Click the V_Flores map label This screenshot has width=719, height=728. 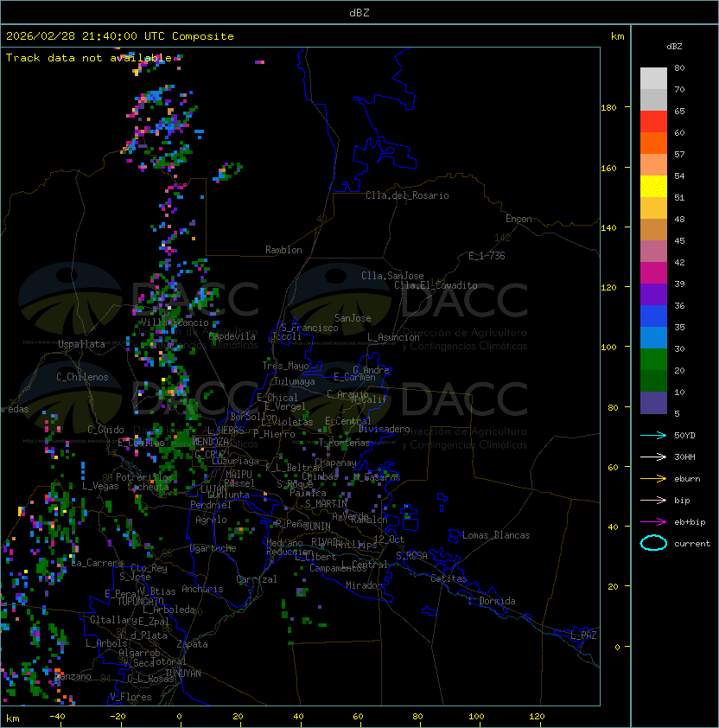click(x=130, y=697)
